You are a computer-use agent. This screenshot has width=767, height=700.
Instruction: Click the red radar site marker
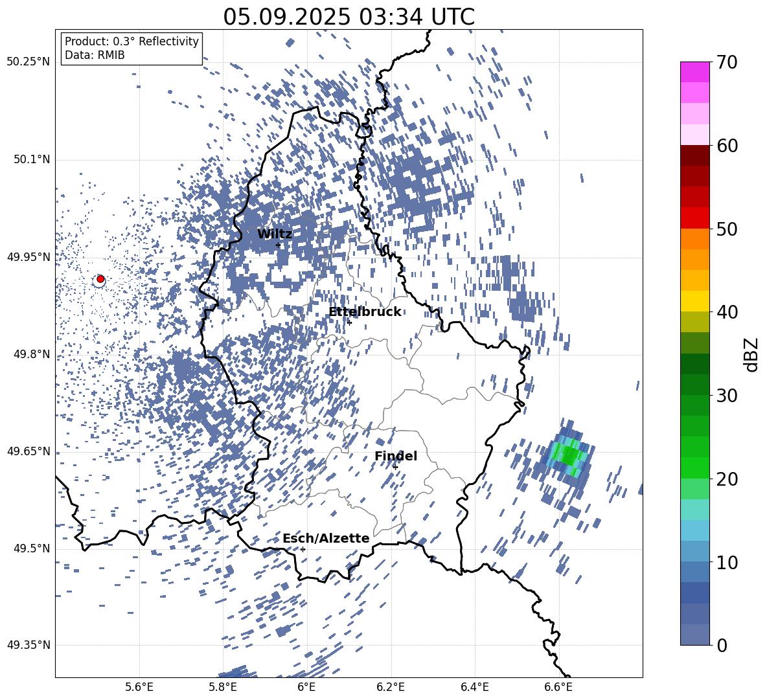(x=100, y=279)
